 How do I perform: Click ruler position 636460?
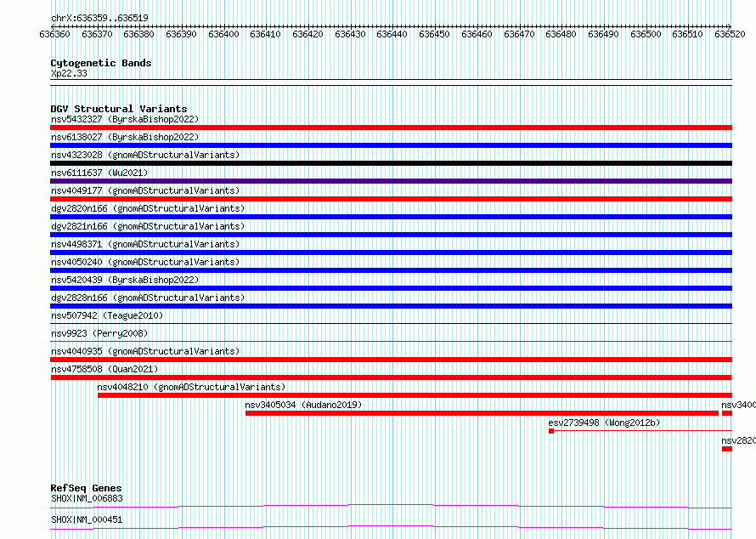[x=477, y=34]
